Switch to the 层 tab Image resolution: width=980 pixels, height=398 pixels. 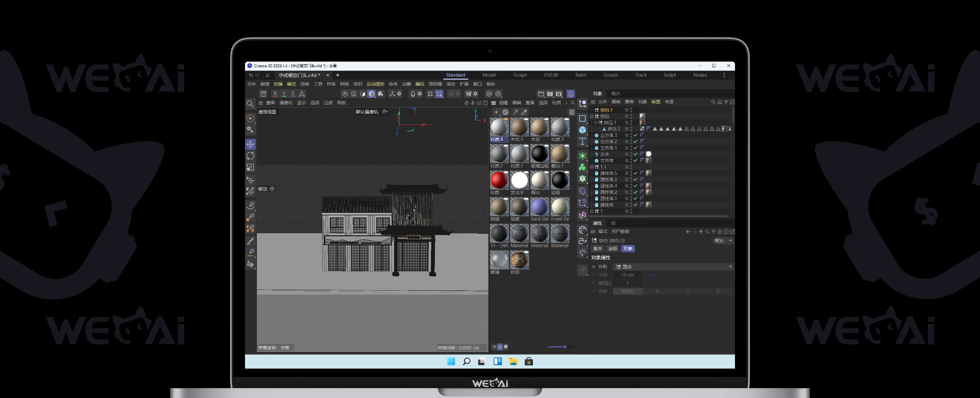pos(614,223)
